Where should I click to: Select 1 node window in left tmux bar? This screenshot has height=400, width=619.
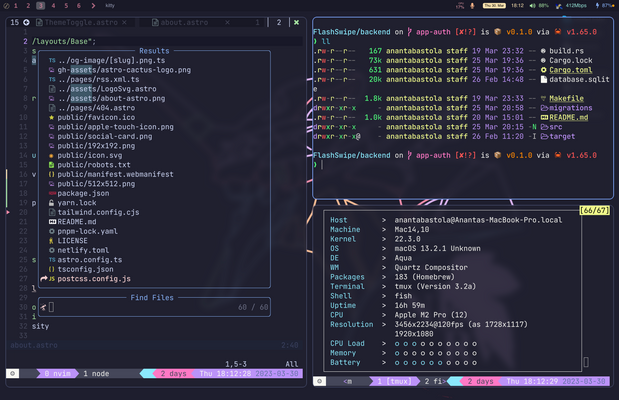[96, 373]
